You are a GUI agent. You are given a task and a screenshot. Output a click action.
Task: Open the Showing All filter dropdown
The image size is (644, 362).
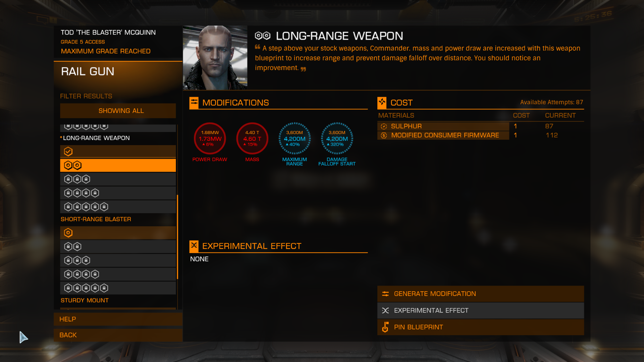[118, 111]
